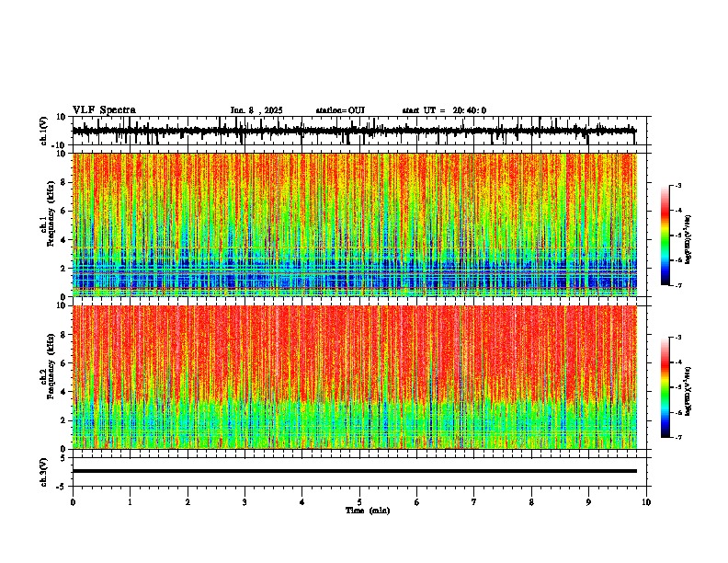Select the "Time (min)" axis label
This screenshot has height=563, width=728.
368,511
